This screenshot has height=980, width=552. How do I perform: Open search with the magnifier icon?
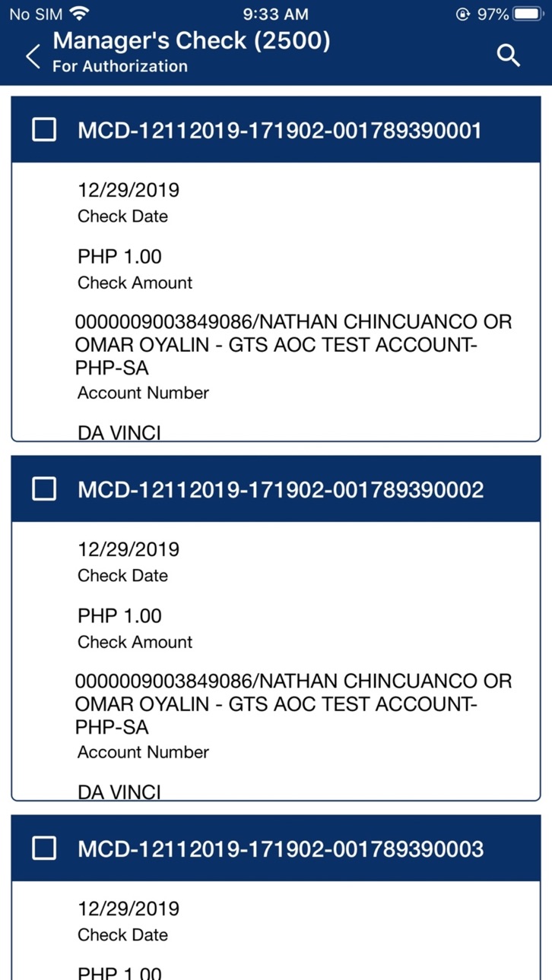tap(508, 55)
